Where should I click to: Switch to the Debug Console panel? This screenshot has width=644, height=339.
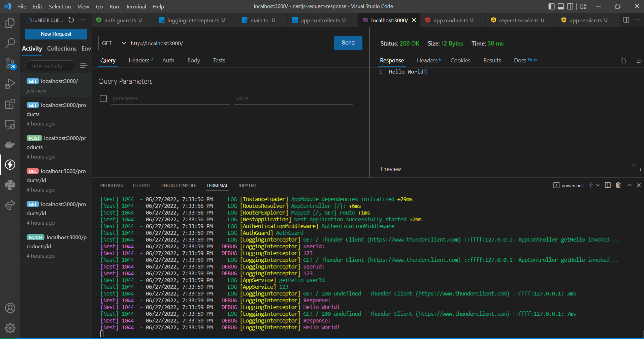click(x=178, y=186)
